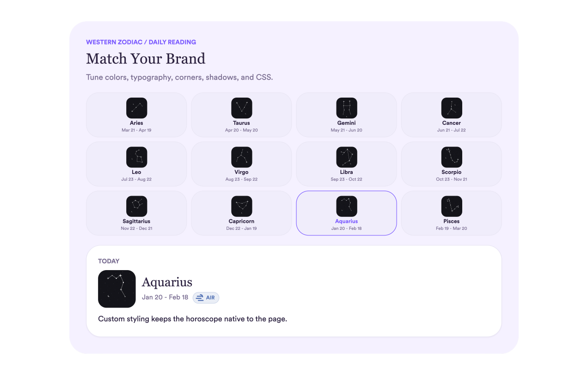Select the Pisces label

451,221
